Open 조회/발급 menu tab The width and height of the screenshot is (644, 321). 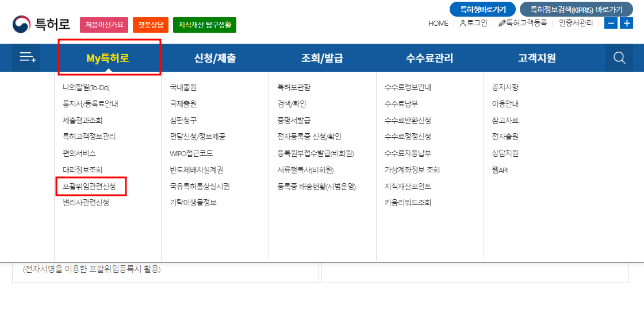pos(322,58)
